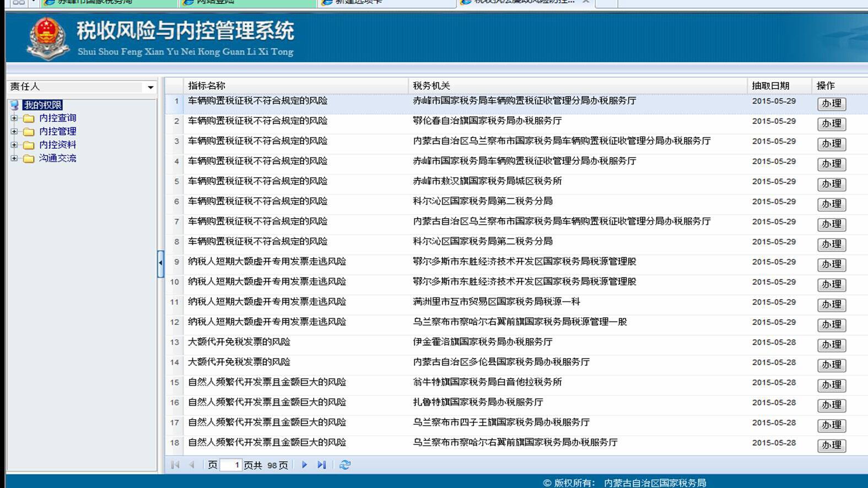868x488 pixels.
Task: Select row 9 纳税人短期大额虚开专用发票走逃风险
Action: click(267, 262)
